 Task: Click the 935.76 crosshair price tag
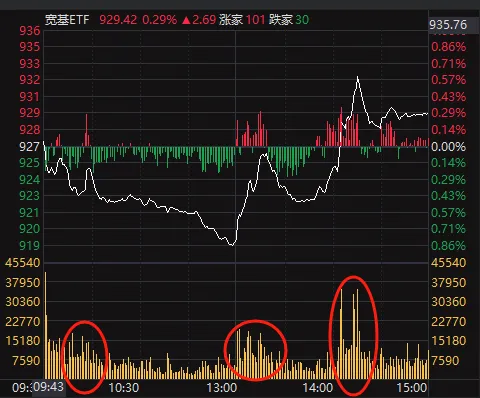coord(448,25)
